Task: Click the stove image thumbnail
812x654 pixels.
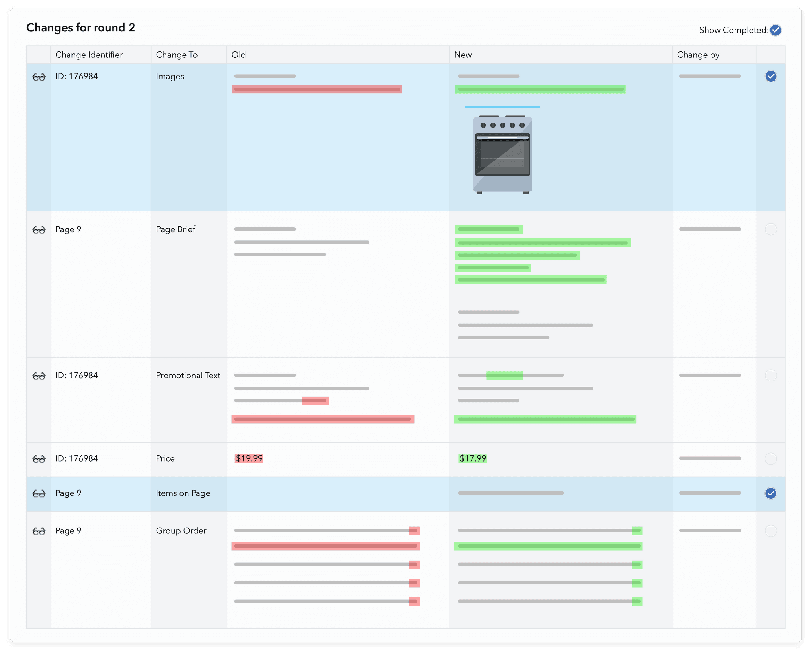Action: 503,154
